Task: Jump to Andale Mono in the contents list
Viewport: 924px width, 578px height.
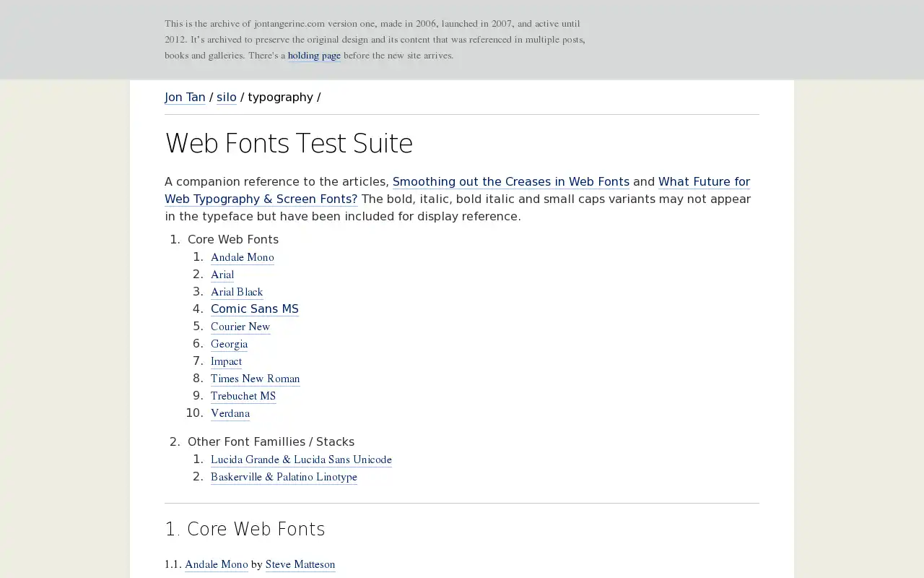Action: [242, 257]
